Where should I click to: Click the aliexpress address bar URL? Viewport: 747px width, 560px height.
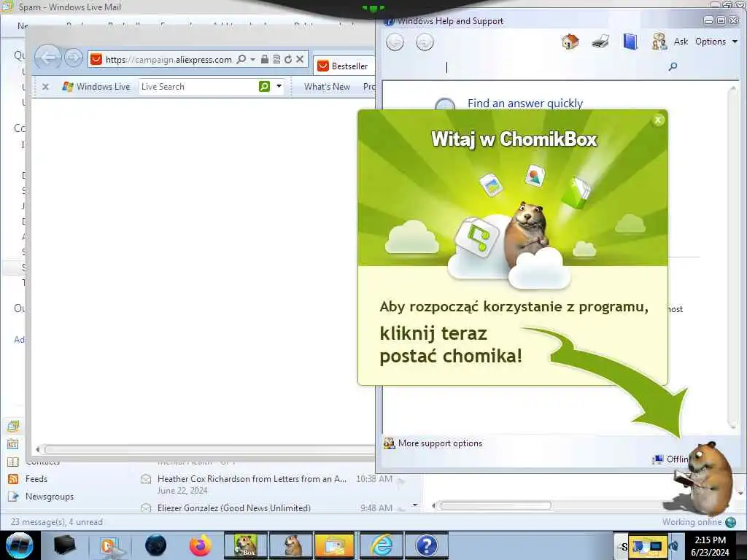click(169, 60)
